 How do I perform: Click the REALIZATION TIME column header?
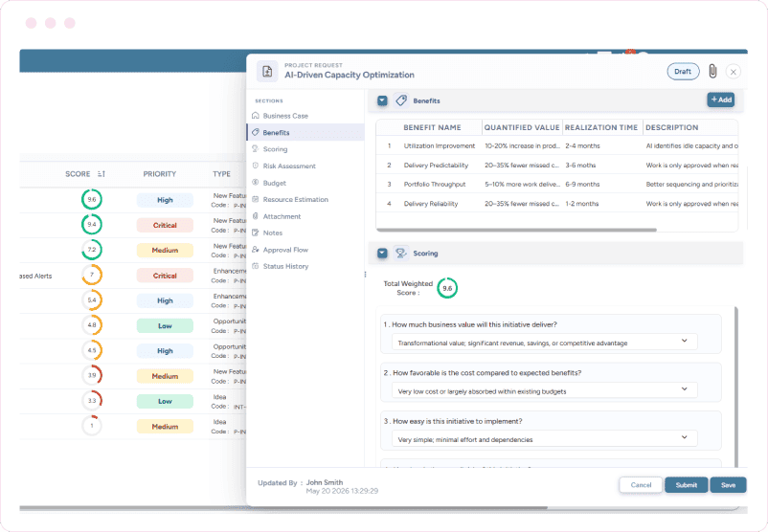[x=601, y=127]
